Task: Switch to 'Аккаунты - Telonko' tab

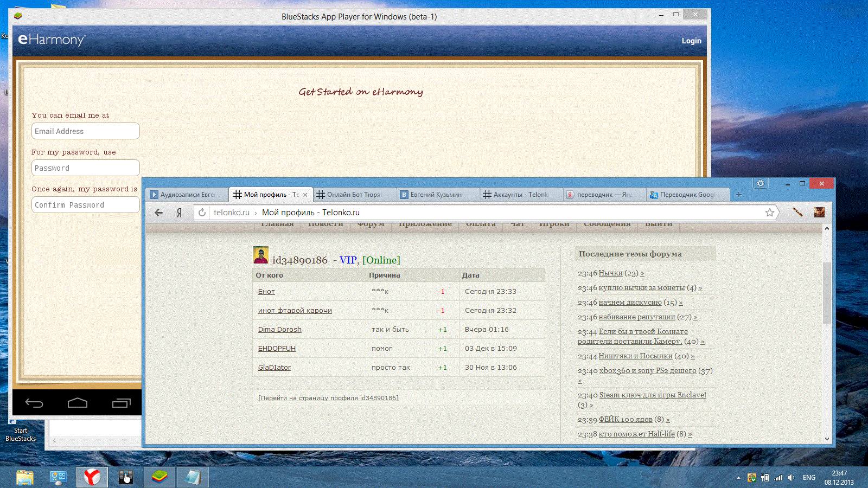Action: 521,195
